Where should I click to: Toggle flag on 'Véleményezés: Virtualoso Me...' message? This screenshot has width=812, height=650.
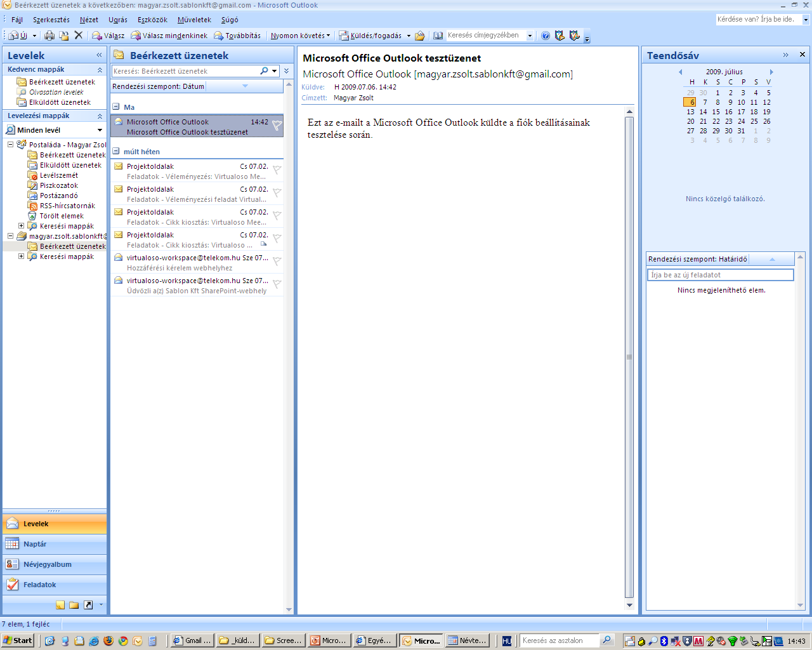point(277,170)
